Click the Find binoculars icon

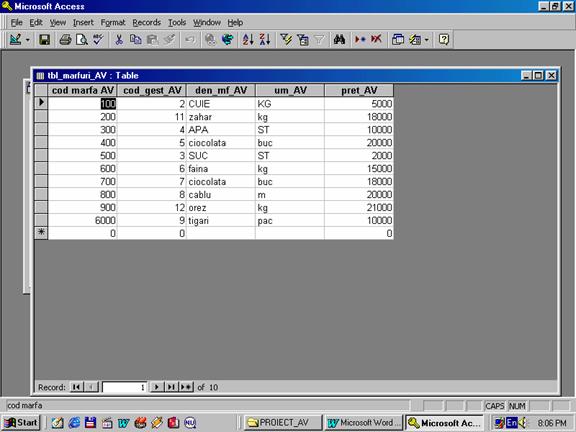(339, 39)
